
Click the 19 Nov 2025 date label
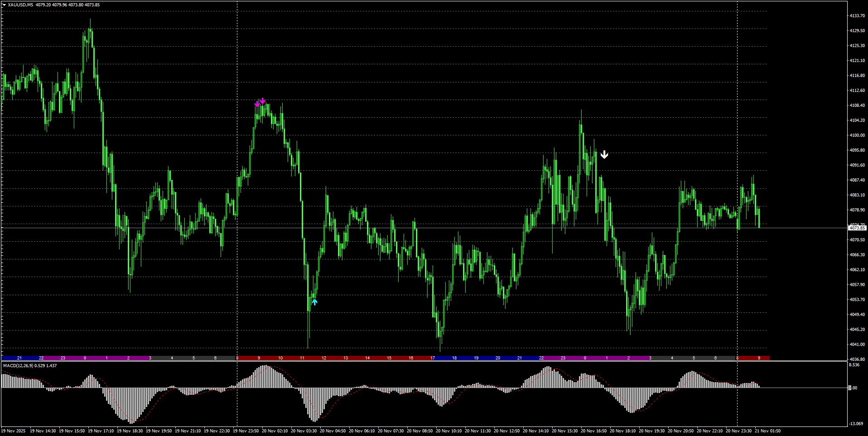(x=14, y=431)
